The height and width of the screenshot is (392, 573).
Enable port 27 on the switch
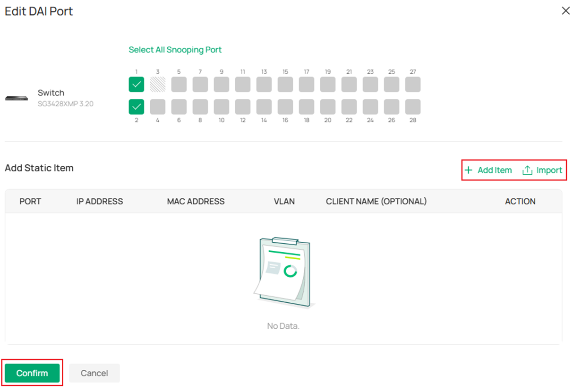click(412, 85)
